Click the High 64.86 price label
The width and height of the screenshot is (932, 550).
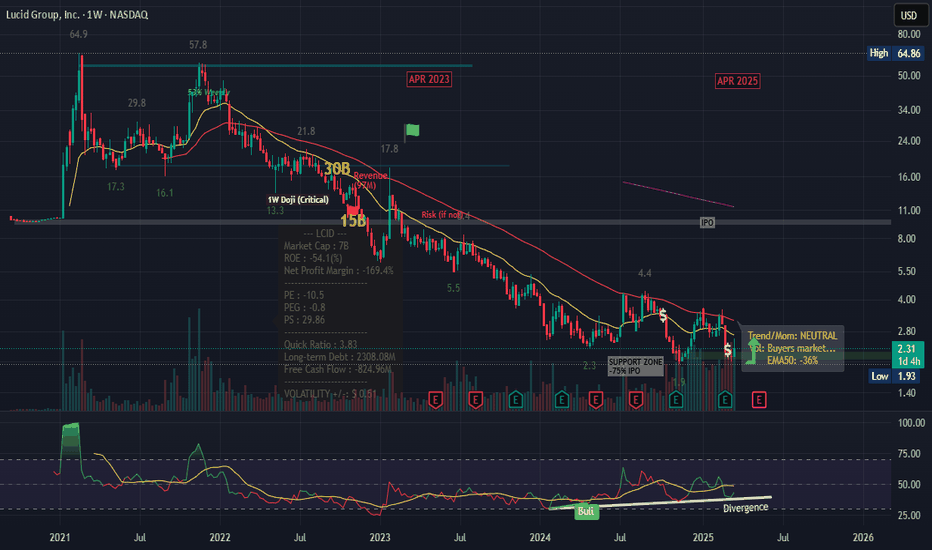coord(895,53)
